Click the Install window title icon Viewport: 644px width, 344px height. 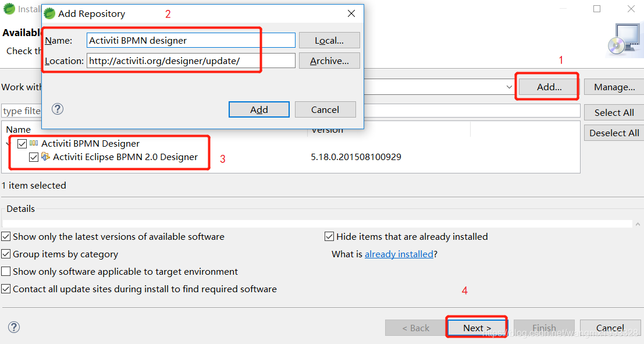9,9
